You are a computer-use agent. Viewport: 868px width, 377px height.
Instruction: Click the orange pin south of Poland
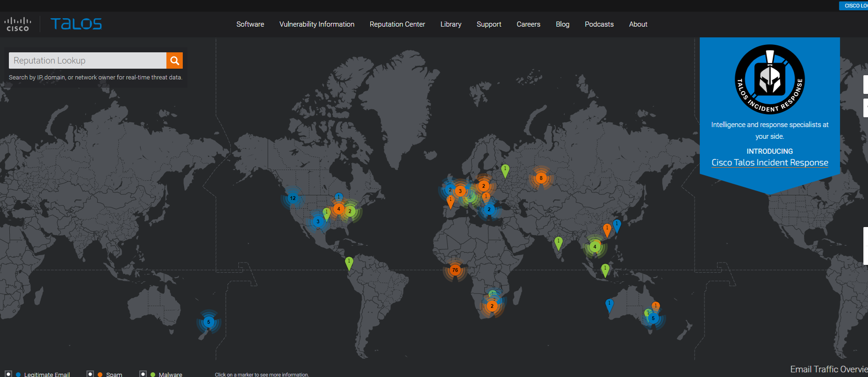(x=486, y=197)
